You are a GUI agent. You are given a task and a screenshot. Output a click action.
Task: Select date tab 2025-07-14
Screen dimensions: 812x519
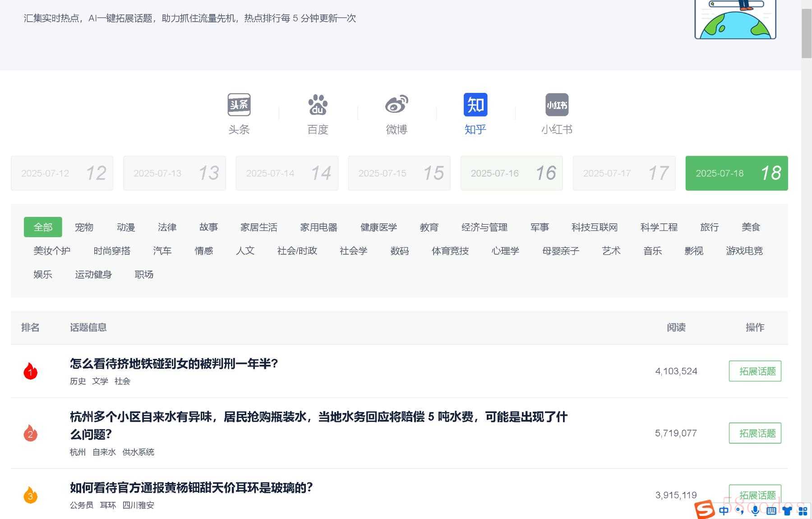(x=287, y=173)
